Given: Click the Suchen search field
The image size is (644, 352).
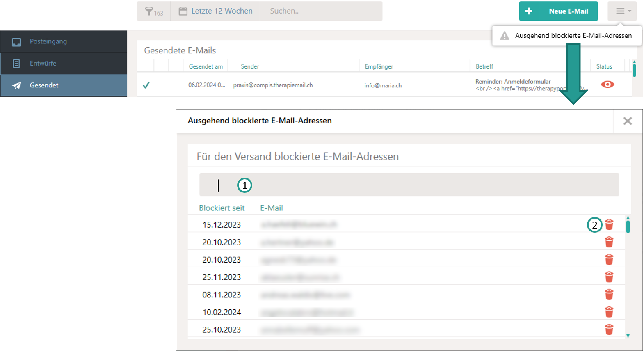Looking at the screenshot, I should [x=321, y=11].
